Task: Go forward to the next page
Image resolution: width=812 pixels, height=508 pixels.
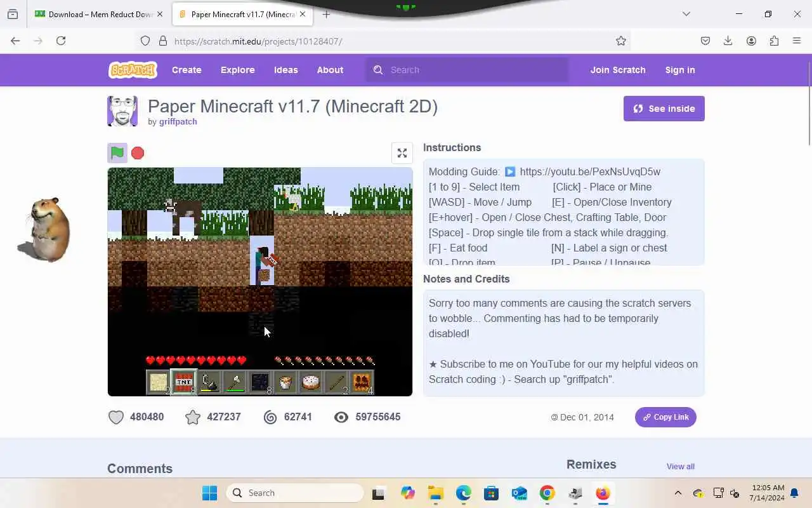Action: click(38, 41)
